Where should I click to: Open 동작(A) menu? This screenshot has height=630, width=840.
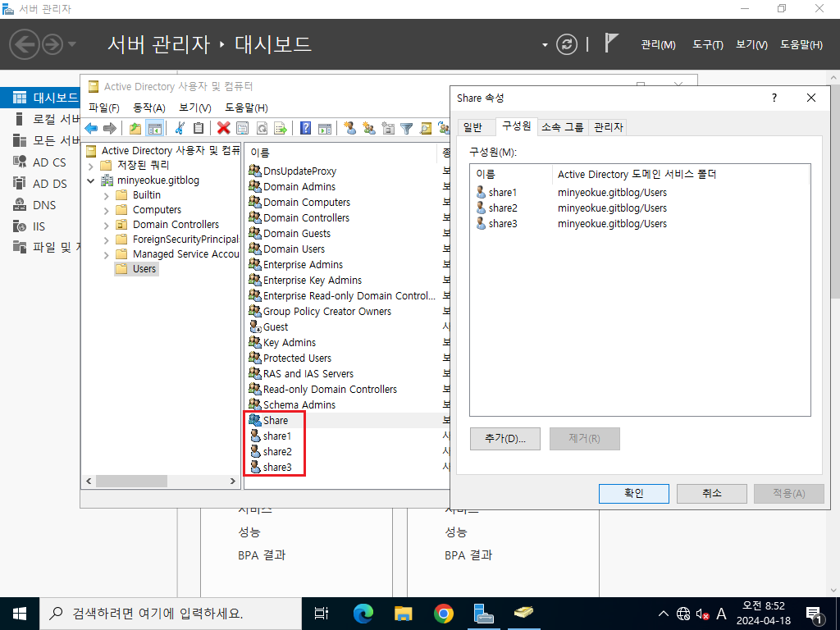pyautogui.click(x=149, y=107)
